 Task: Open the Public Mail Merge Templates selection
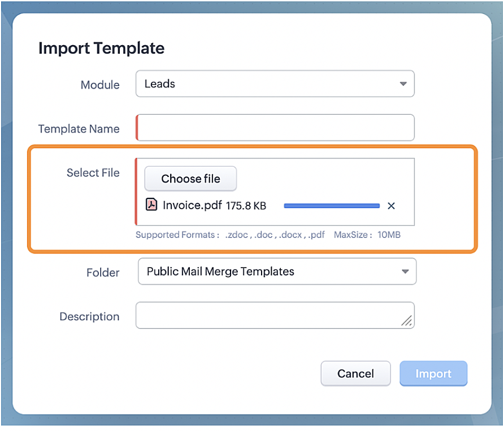pos(220,271)
